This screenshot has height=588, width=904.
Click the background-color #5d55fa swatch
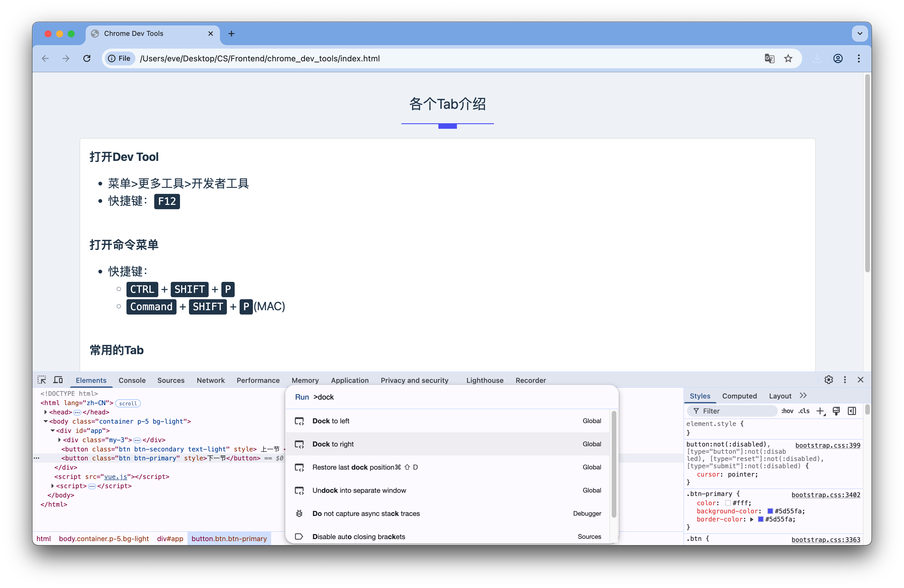770,511
